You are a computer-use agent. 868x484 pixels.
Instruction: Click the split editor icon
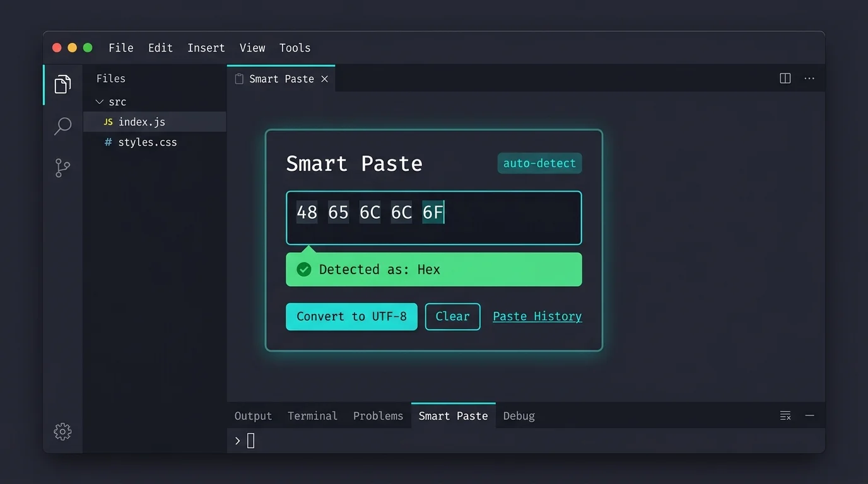[784, 78]
